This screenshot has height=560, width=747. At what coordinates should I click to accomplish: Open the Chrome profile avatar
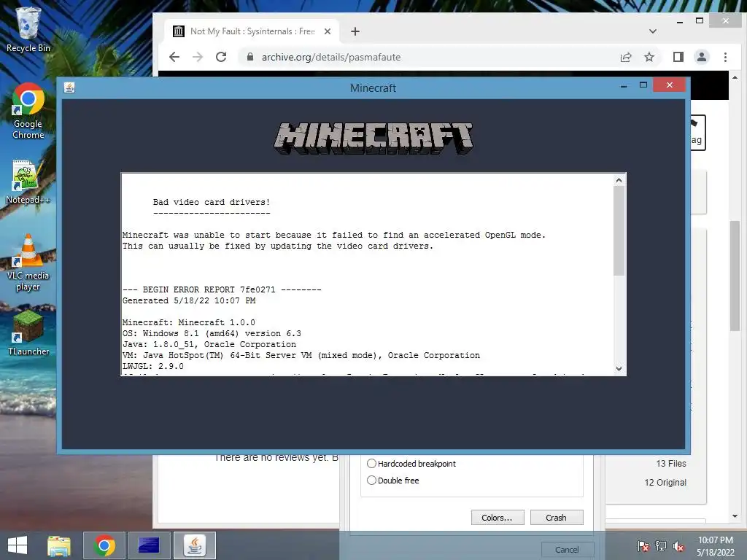[x=701, y=57]
